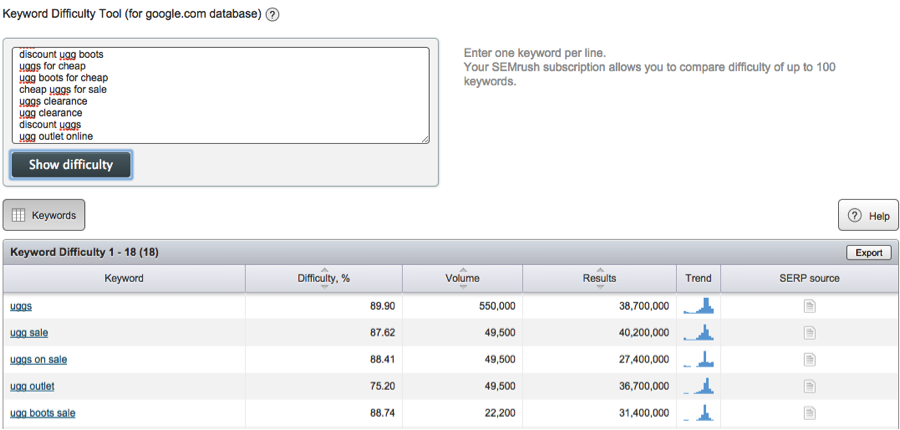View trend chart for uggs on sale

point(698,359)
